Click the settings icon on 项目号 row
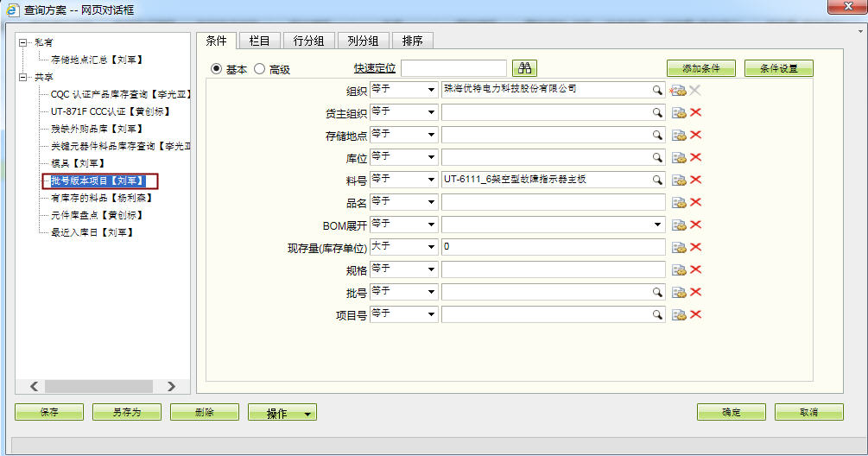Image resolution: width=868 pixels, height=456 pixels. [679, 315]
